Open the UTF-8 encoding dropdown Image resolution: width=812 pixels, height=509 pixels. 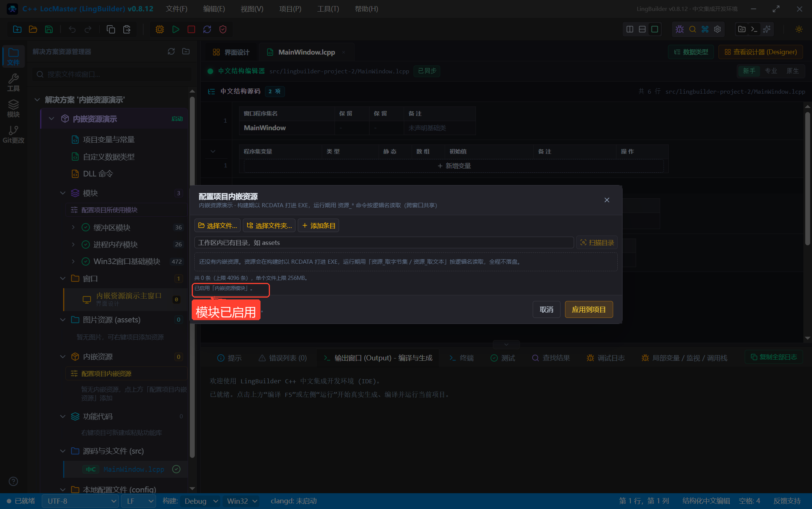[80, 501]
